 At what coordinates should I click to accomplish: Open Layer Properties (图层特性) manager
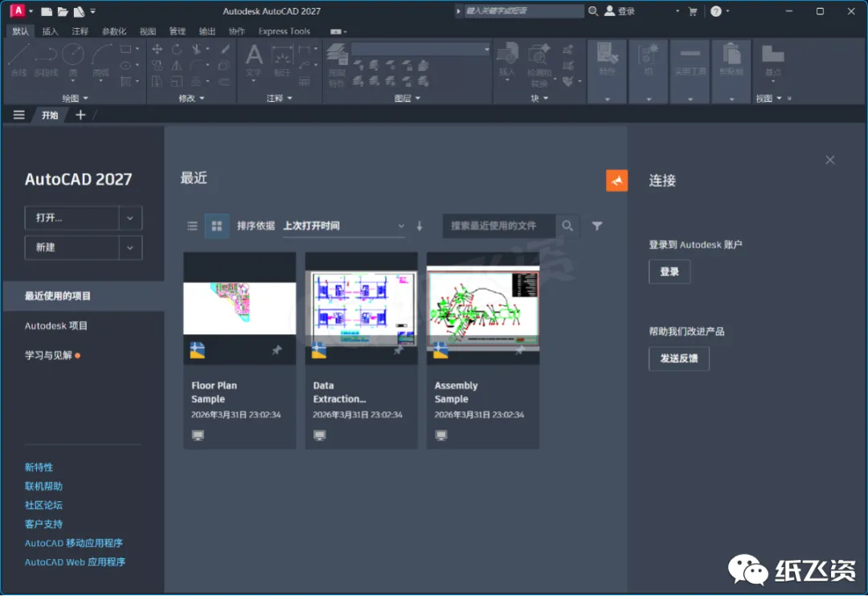click(337, 65)
